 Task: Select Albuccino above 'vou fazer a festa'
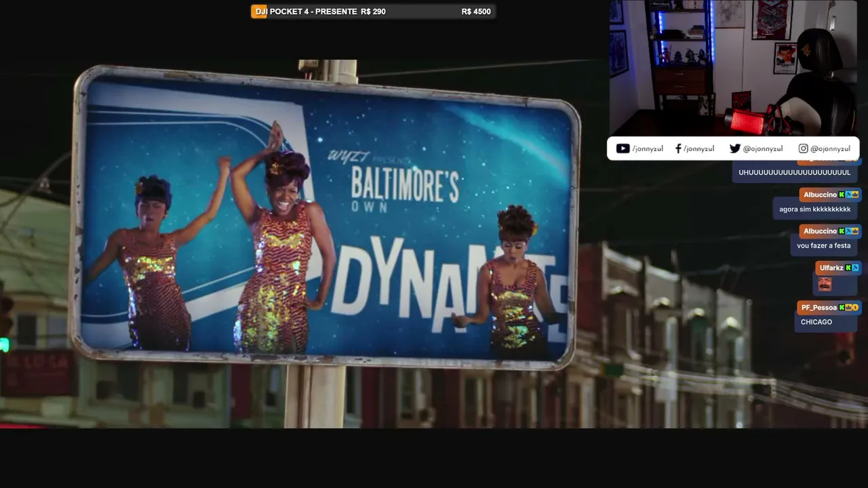click(820, 231)
